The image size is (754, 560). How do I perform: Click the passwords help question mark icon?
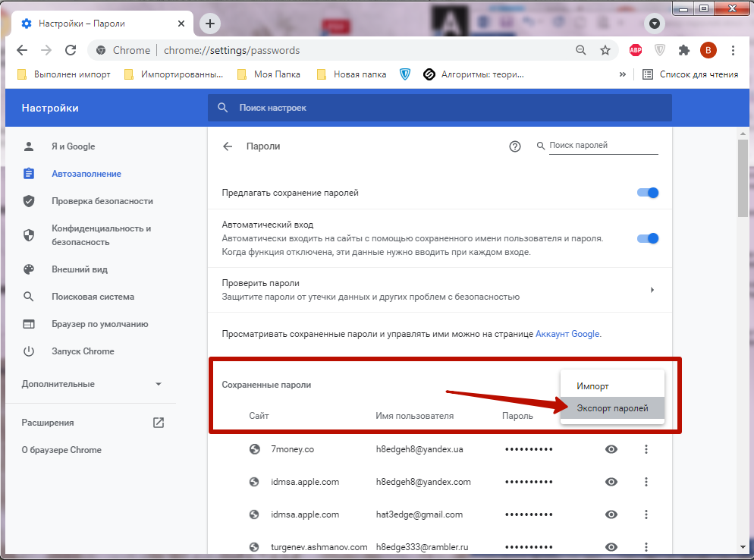[515, 146]
